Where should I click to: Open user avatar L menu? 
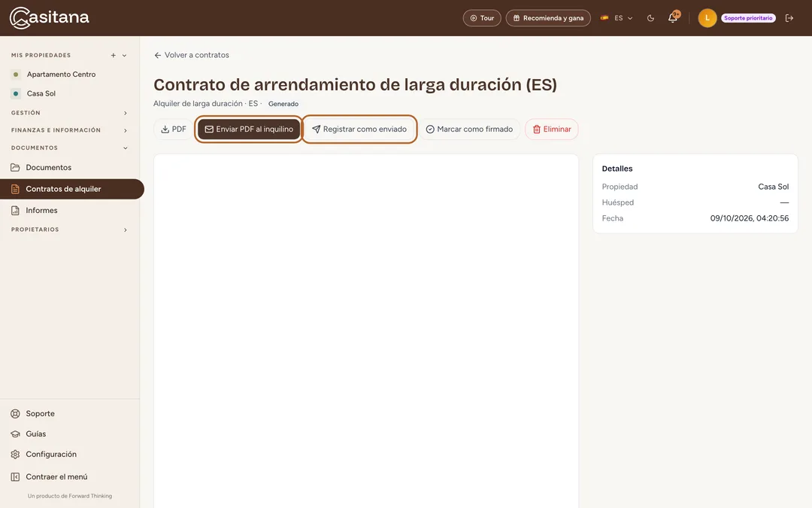[707, 18]
